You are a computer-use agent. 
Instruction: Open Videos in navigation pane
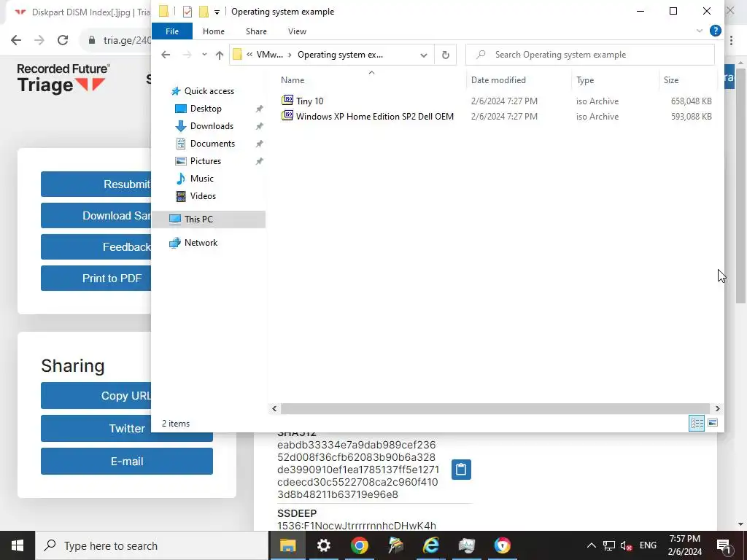click(x=203, y=196)
